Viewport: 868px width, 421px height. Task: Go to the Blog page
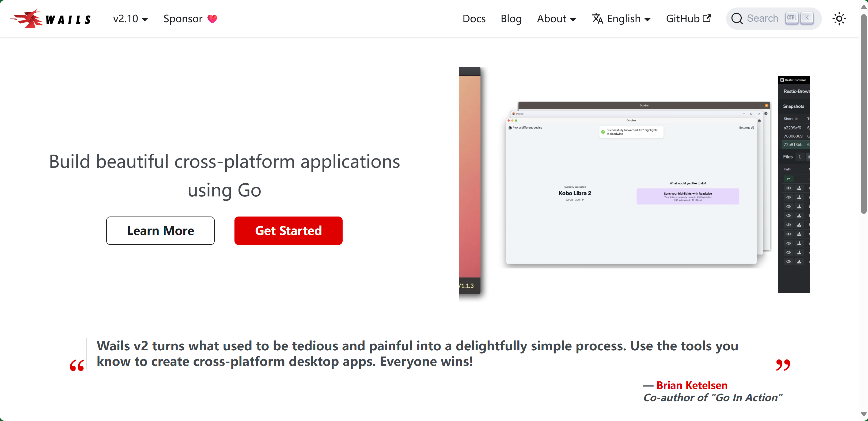point(511,19)
